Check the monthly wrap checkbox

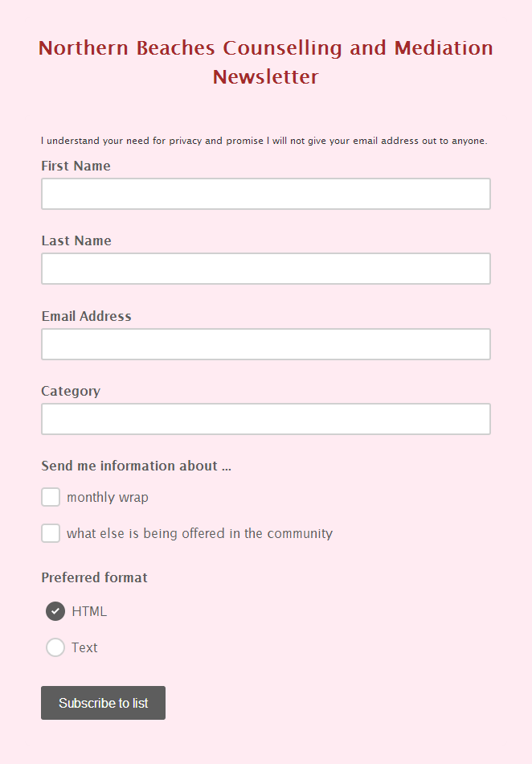[x=51, y=497]
